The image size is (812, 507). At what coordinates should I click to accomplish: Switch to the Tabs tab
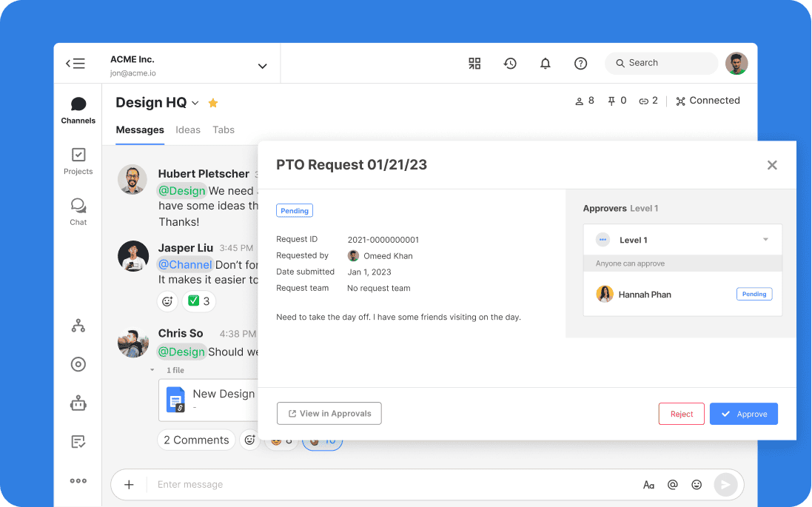(224, 130)
